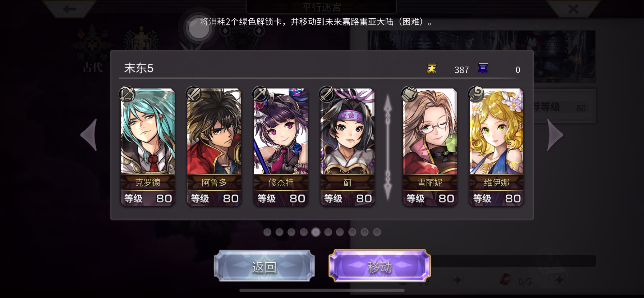Show the previous party with the left arrow
Viewport: 644px width, 298px height.
(89, 135)
